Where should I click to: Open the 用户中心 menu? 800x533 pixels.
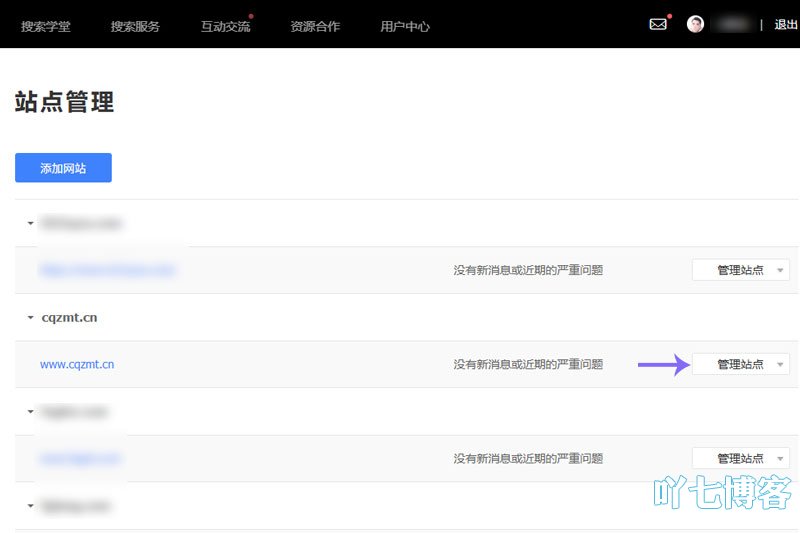click(x=405, y=27)
